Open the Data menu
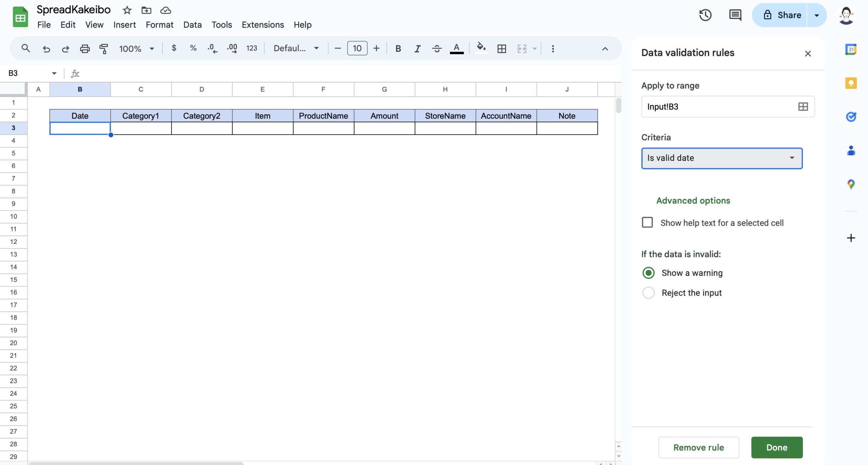The height and width of the screenshot is (465, 868). pyautogui.click(x=192, y=24)
